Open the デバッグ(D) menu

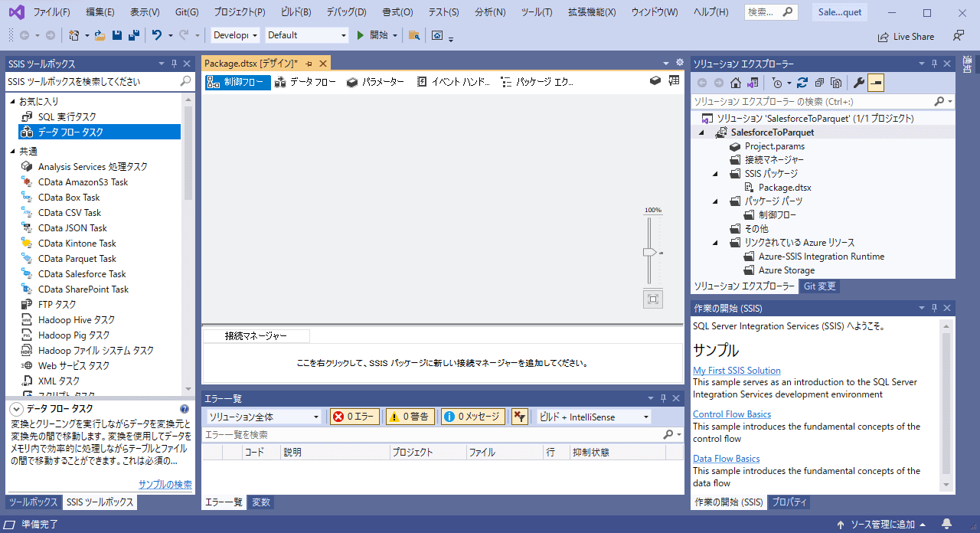tap(346, 12)
